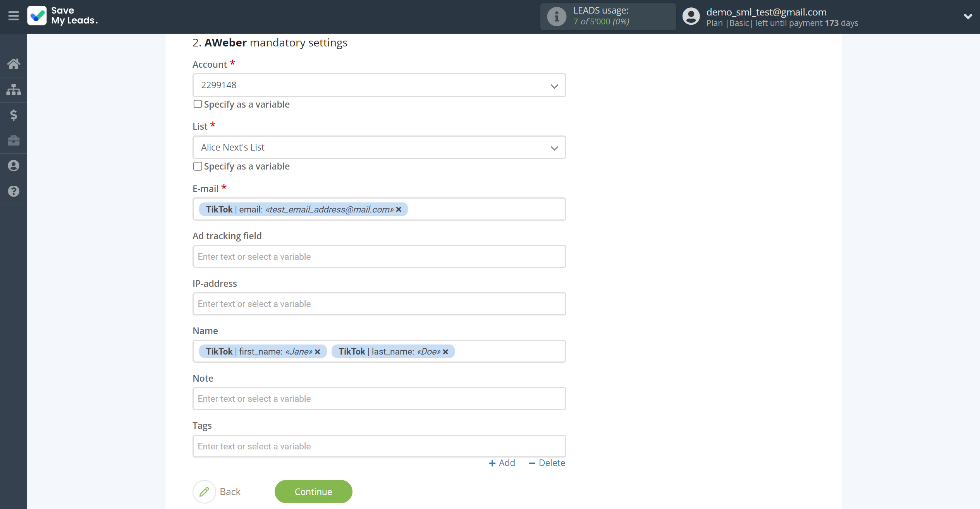Open the connections sitemap sidebar icon
Image resolution: width=980 pixels, height=509 pixels.
[x=14, y=89]
